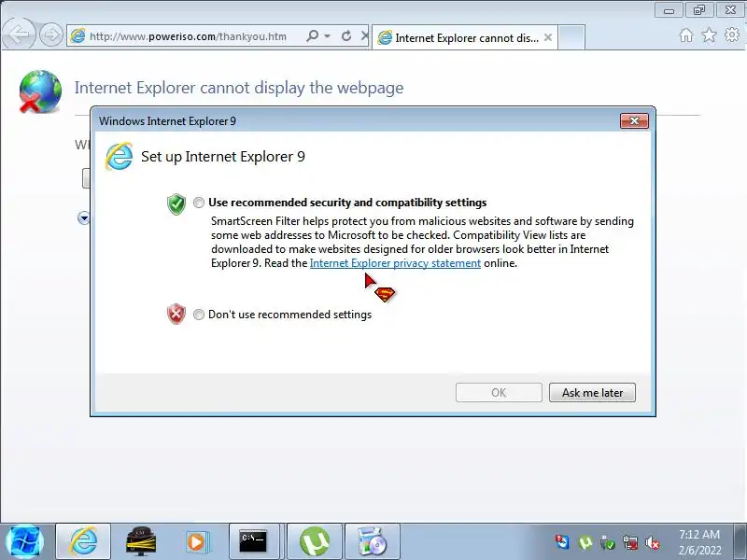Click the first blue tray icon
The image size is (747, 560).
click(562, 542)
